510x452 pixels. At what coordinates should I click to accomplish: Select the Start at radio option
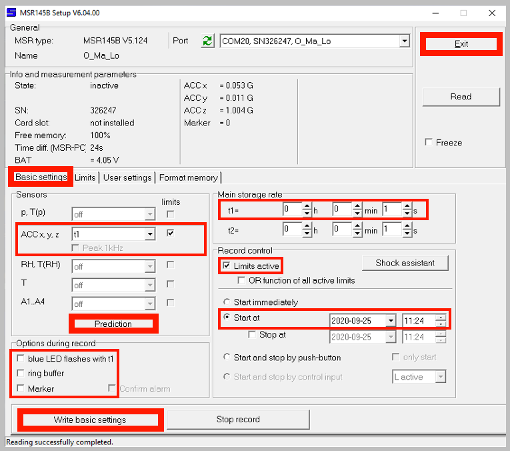click(x=226, y=317)
